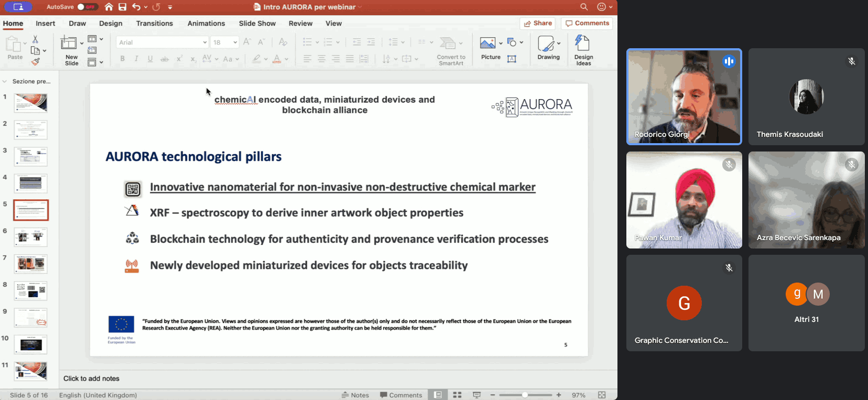The width and height of the screenshot is (868, 400).
Task: Fit slide to current window
Action: pos(602,395)
